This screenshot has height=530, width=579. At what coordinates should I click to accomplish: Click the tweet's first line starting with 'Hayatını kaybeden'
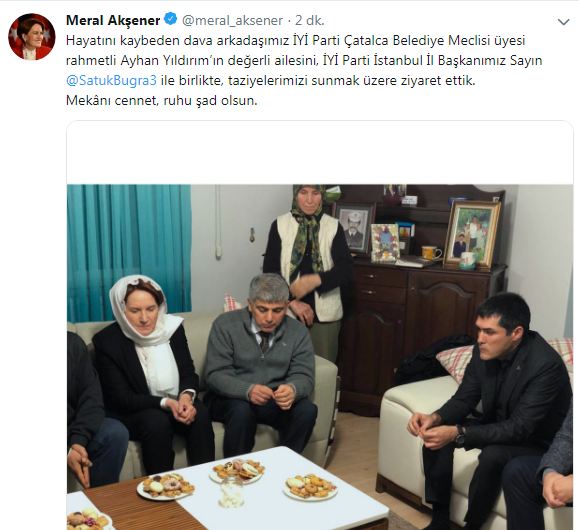click(x=295, y=40)
